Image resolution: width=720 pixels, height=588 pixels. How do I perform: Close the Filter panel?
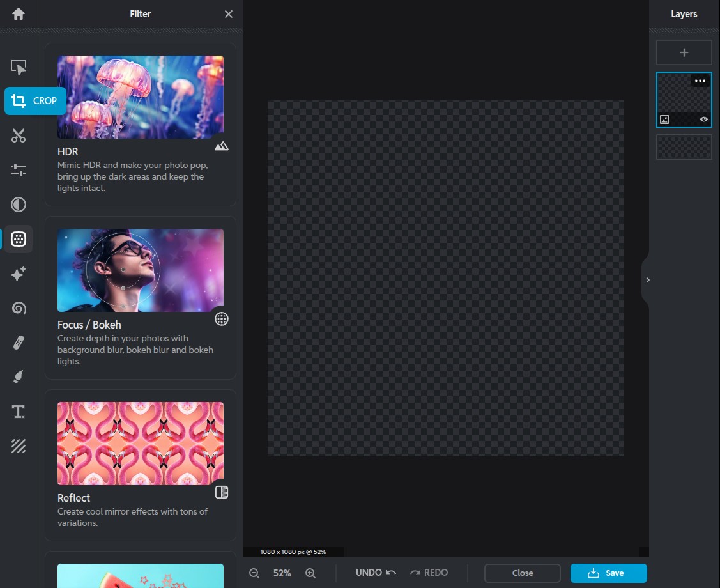[228, 14]
